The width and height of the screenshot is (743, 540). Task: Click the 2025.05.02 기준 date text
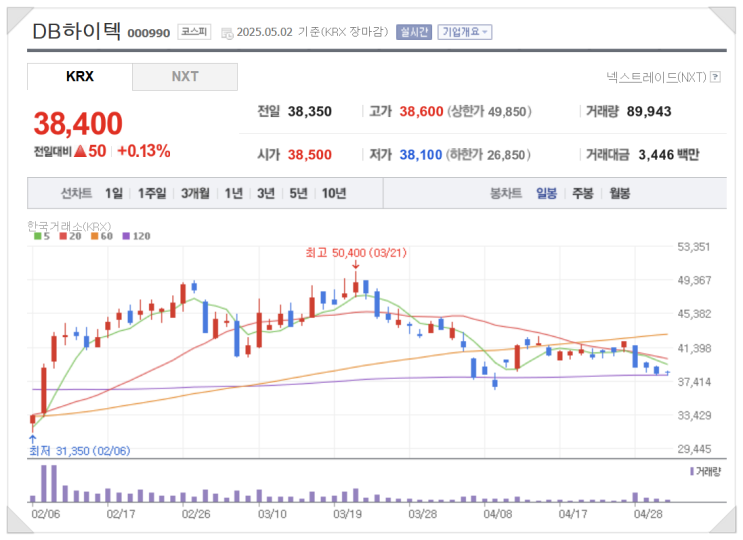278,32
